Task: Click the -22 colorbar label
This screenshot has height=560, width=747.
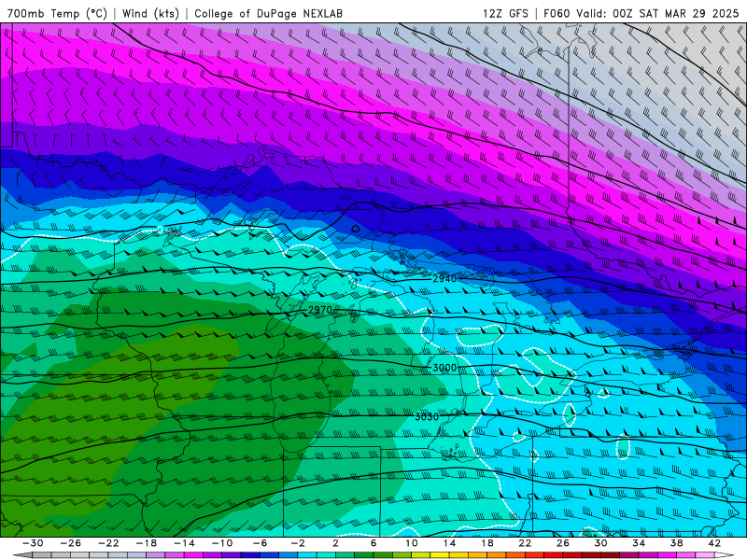Action: 108,543
